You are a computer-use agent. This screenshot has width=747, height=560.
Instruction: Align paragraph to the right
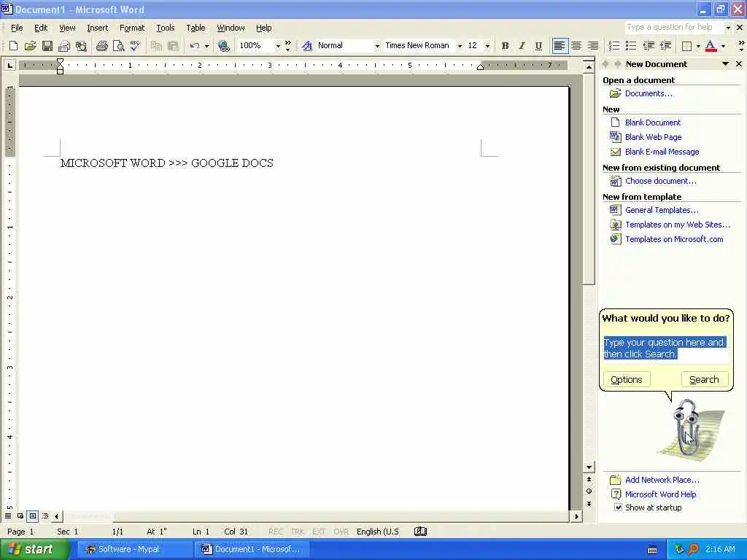tap(593, 46)
